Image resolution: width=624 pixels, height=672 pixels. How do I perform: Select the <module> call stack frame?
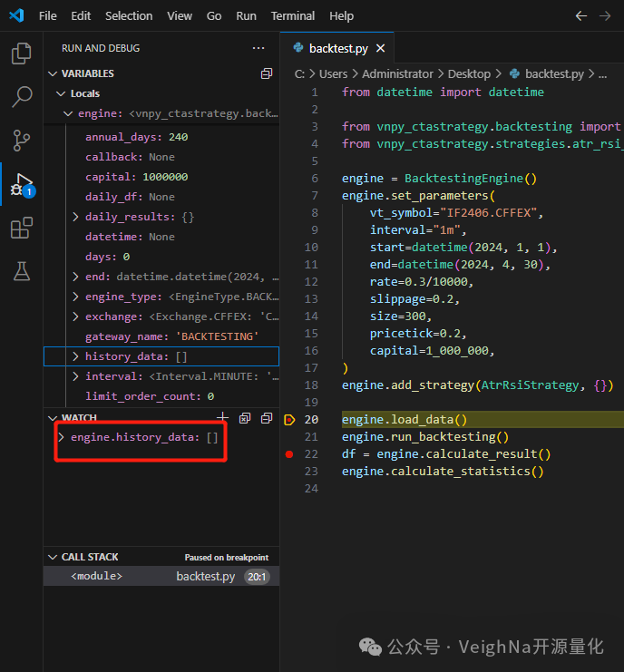click(x=96, y=576)
